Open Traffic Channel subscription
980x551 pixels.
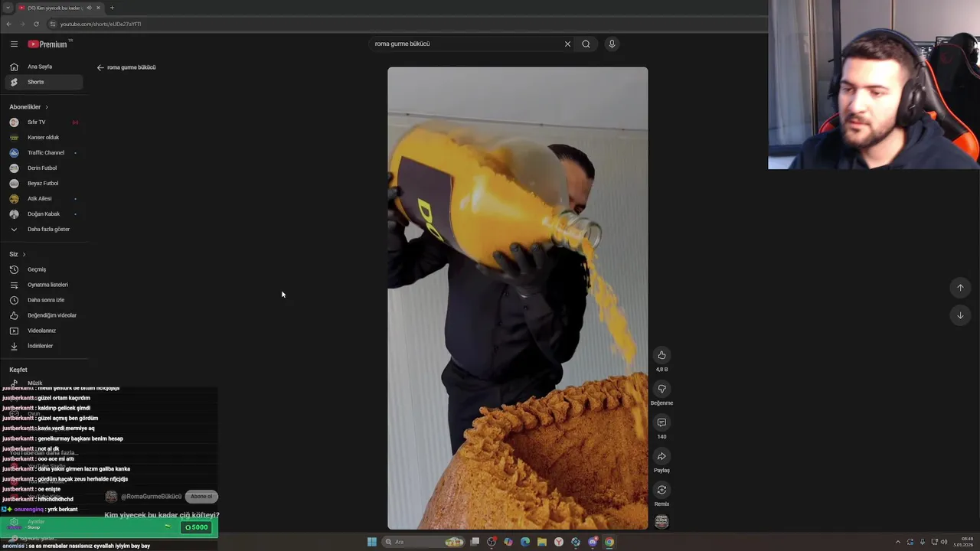[43, 153]
